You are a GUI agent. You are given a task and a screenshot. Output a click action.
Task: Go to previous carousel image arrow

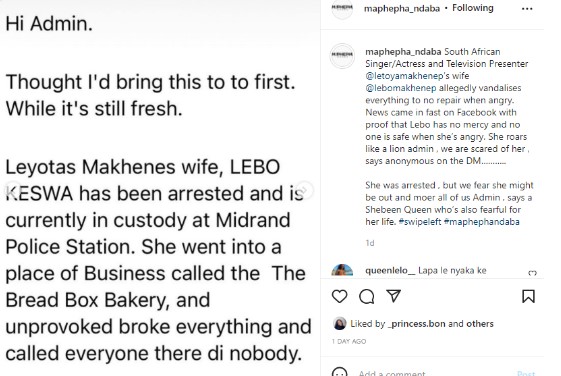pos(14,190)
